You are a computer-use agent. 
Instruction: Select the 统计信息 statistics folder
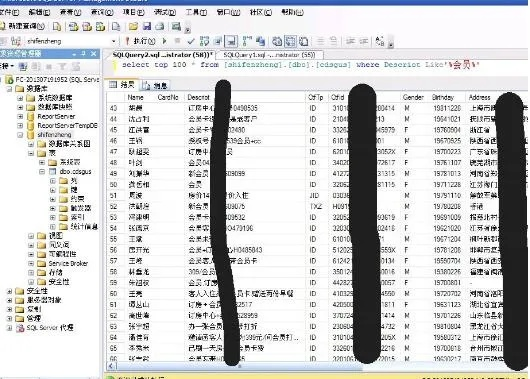(x=84, y=227)
